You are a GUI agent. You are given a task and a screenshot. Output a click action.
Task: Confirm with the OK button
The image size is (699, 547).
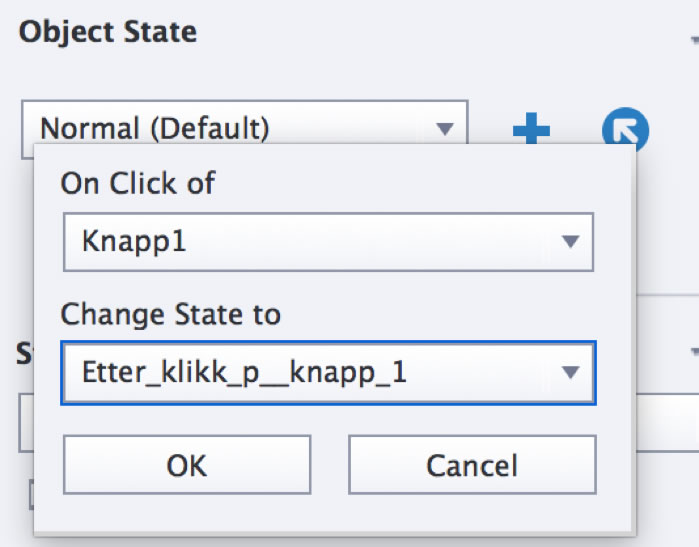click(187, 465)
